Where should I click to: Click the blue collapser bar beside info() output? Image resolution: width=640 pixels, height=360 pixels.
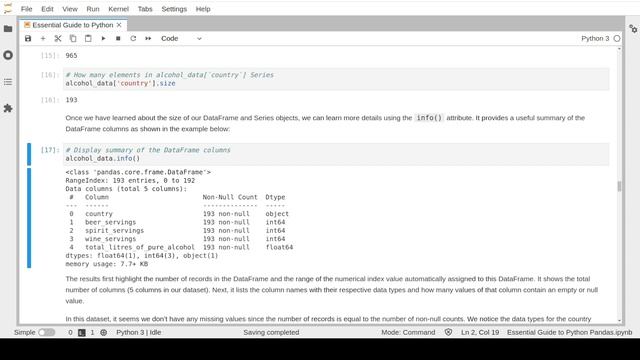[x=29, y=218]
